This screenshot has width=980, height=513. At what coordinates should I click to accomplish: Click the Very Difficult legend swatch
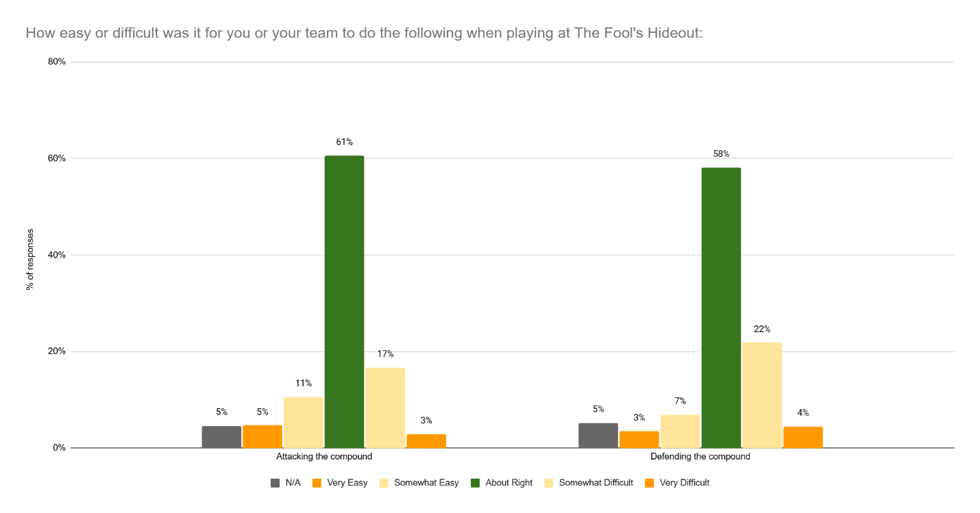pyautogui.click(x=649, y=483)
